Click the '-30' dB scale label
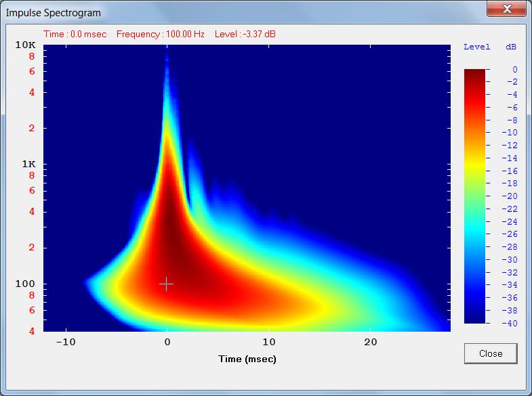The width and height of the screenshot is (532, 396). click(x=510, y=260)
